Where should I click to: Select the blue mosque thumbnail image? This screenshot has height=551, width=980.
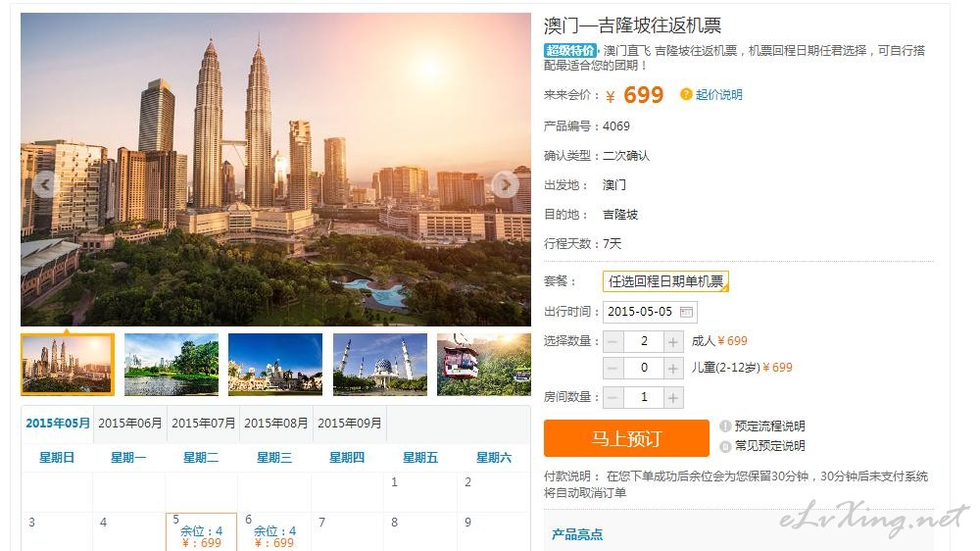(380, 365)
